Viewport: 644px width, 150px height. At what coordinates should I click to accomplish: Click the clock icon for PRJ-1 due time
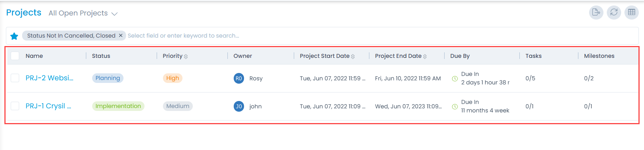pos(455,107)
